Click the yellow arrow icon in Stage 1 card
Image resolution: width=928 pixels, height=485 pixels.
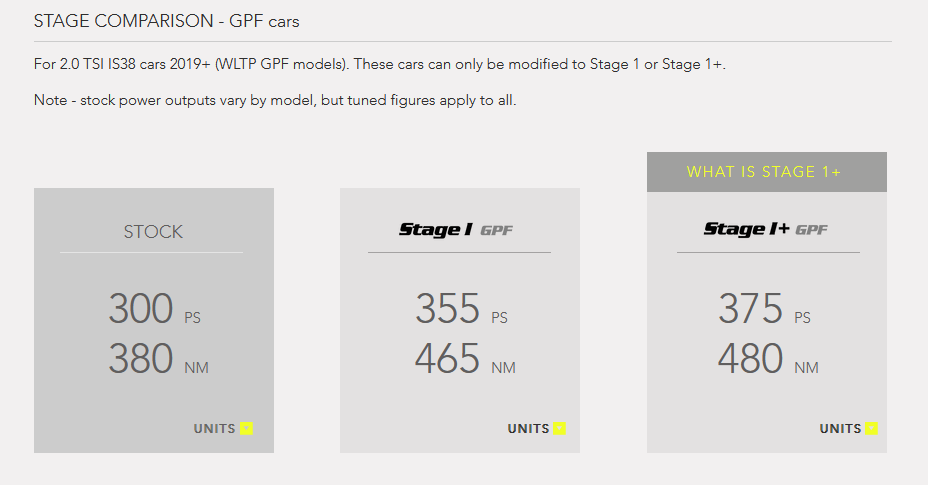pyautogui.click(x=559, y=429)
